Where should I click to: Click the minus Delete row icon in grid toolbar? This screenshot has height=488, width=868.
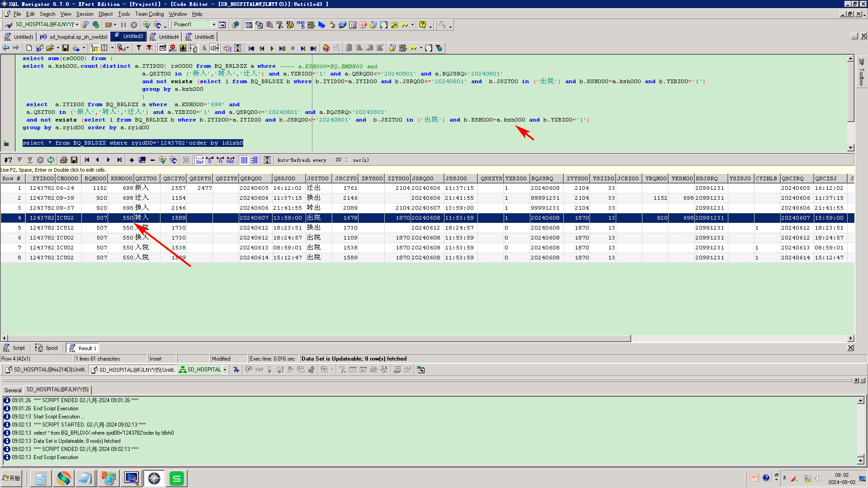(x=152, y=160)
